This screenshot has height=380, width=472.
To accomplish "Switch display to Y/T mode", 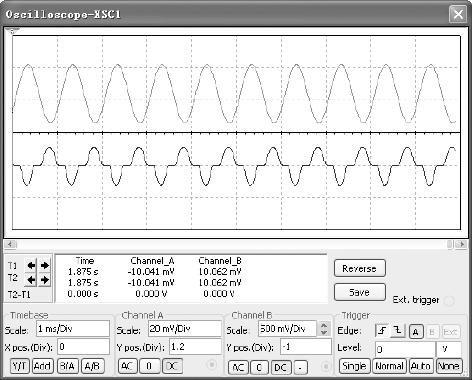I will click(20, 366).
